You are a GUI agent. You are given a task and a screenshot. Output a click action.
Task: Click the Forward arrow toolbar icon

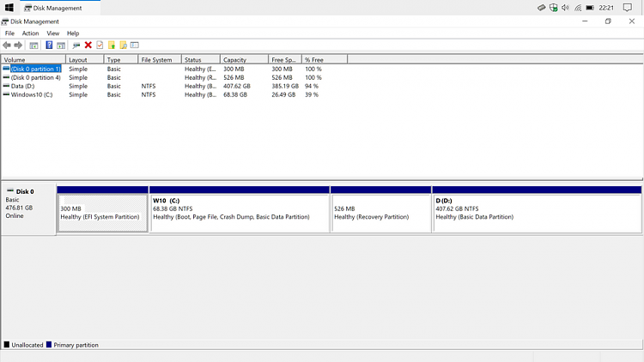18,45
